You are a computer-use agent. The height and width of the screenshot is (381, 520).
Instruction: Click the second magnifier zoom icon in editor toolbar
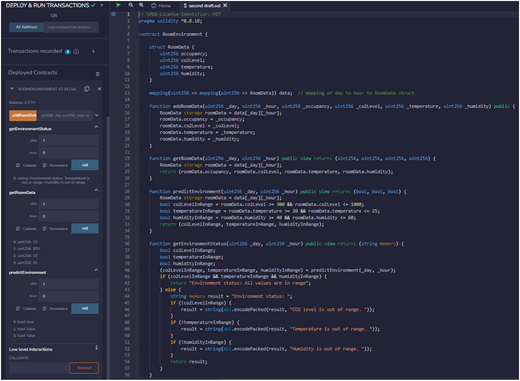click(141, 5)
